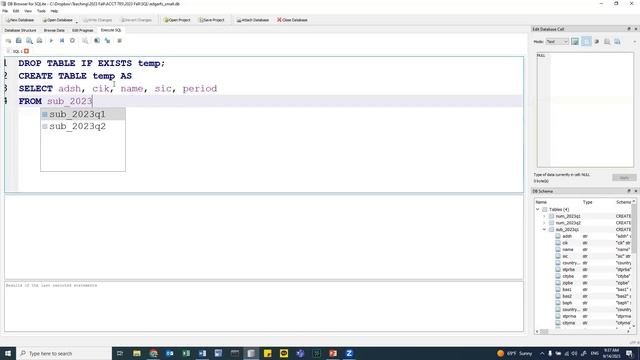Open the dropdown arrow beside Open Database
The width and height of the screenshot is (640, 360).
click(x=76, y=21)
